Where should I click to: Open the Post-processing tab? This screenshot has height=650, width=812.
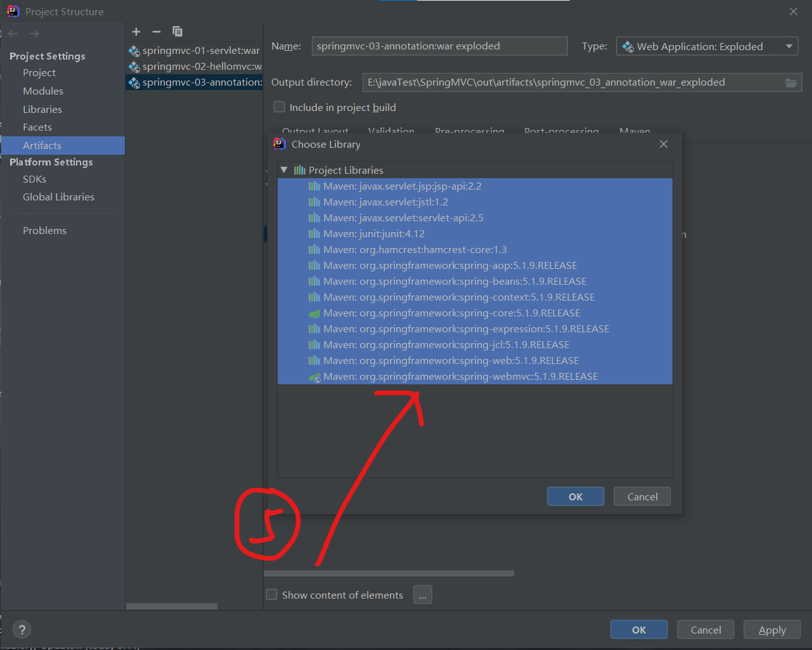coord(562,131)
